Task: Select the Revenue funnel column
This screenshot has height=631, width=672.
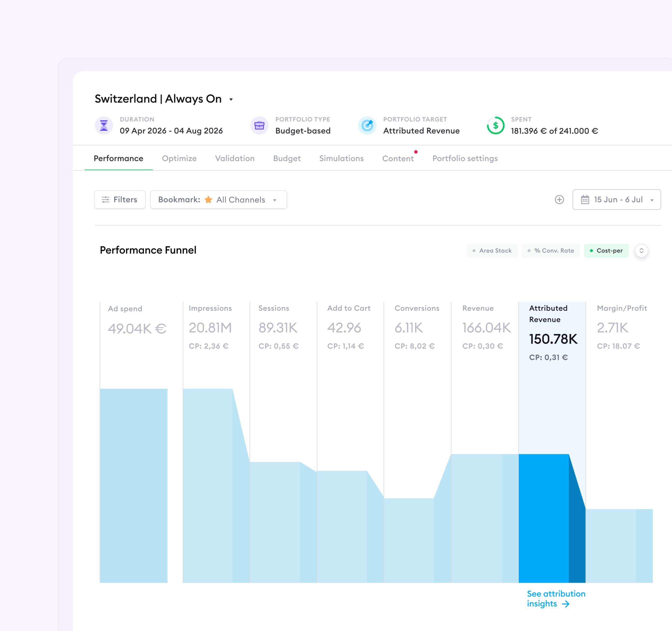Action: click(485, 442)
